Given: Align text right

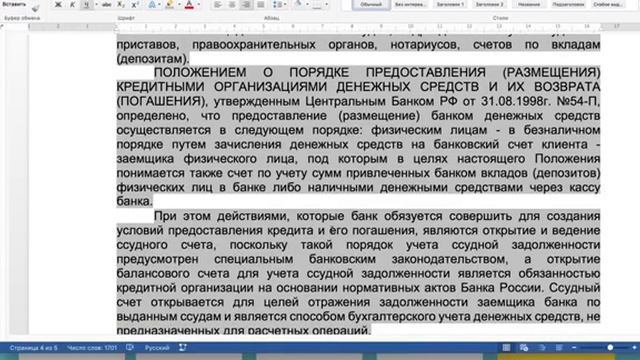Looking at the screenshot, I should click(246, 4).
